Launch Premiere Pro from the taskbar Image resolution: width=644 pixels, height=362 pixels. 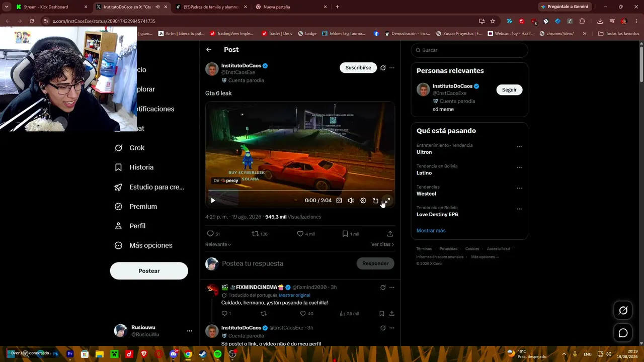click(70, 354)
